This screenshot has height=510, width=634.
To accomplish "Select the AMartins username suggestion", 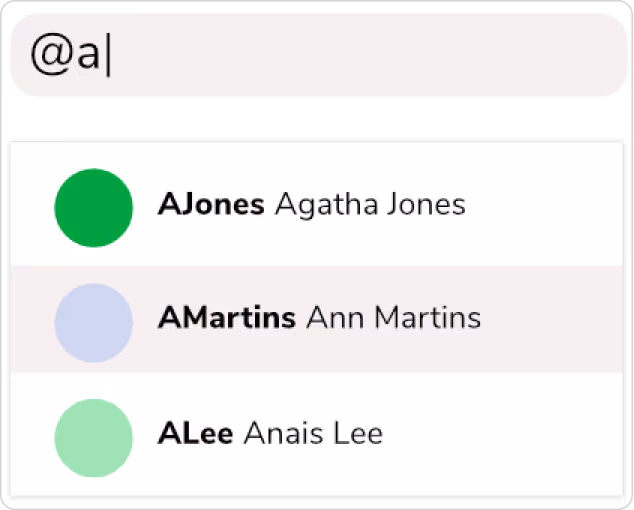I will tap(227, 319).
